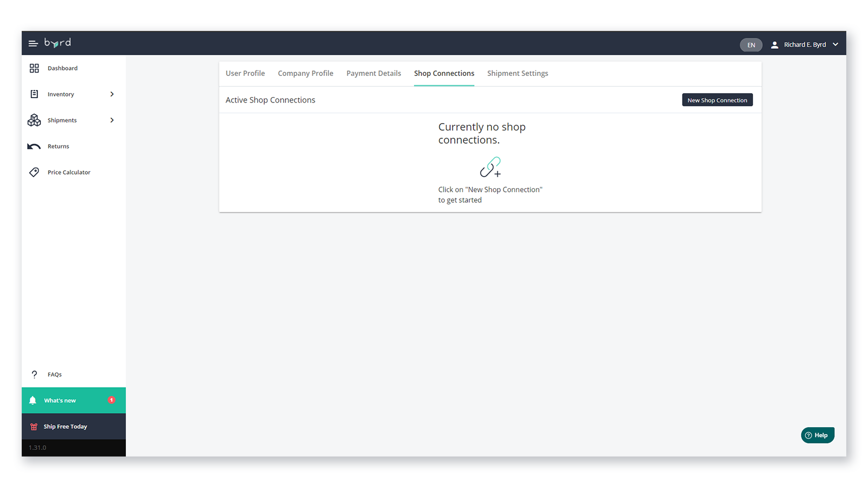Expand the Inventory submenu chevron

click(112, 94)
